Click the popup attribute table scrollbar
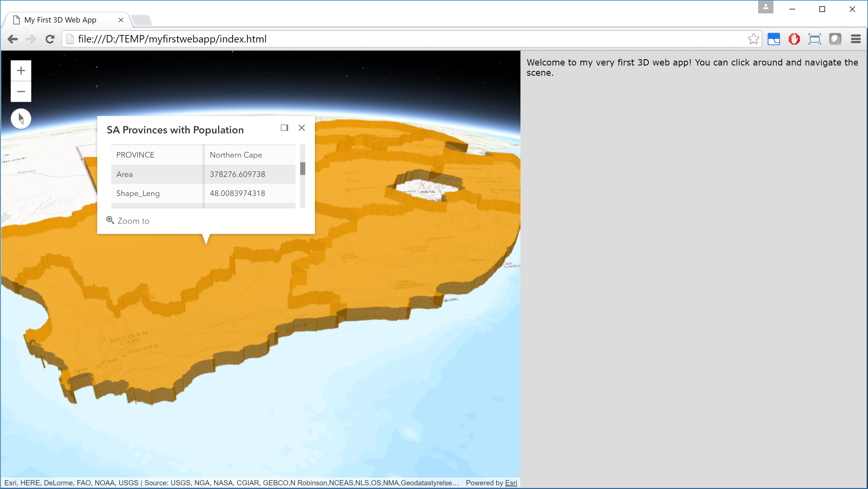Viewport: 868px width, 489px height. tap(303, 169)
